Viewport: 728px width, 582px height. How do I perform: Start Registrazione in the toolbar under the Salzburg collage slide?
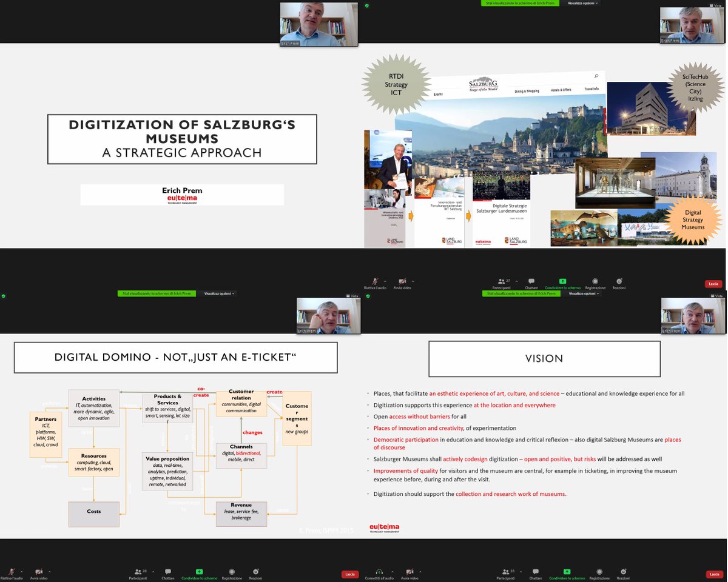pyautogui.click(x=595, y=284)
